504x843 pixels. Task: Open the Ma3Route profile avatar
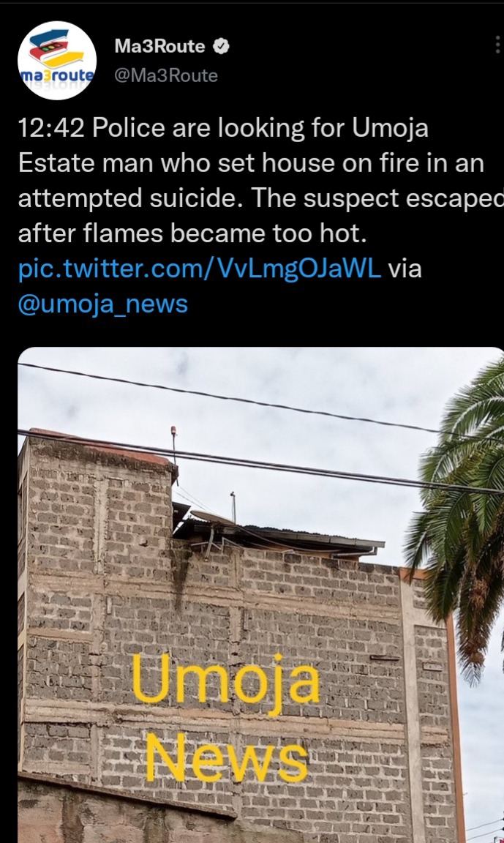[x=57, y=61]
